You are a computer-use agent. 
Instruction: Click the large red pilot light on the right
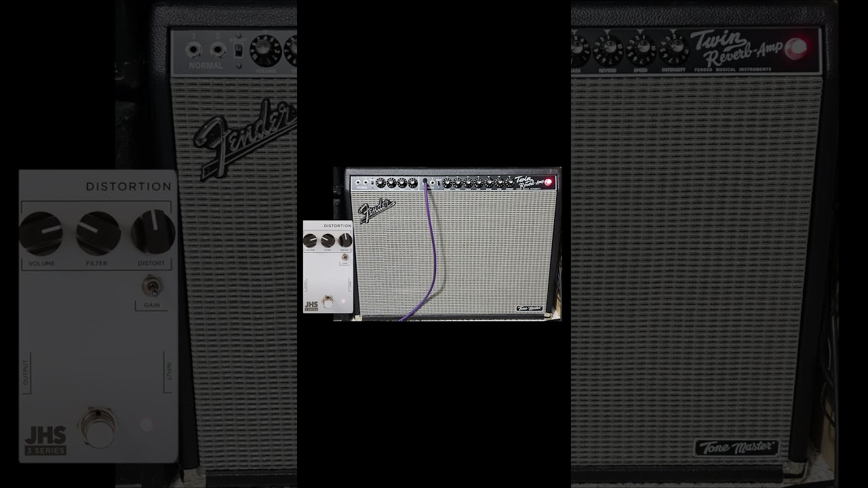[x=796, y=47]
